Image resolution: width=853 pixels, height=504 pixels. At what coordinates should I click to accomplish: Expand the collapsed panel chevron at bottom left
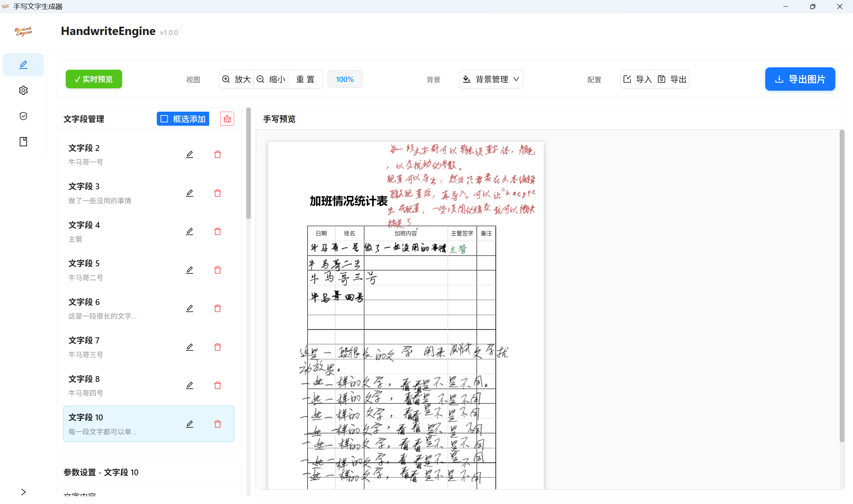pos(23,492)
